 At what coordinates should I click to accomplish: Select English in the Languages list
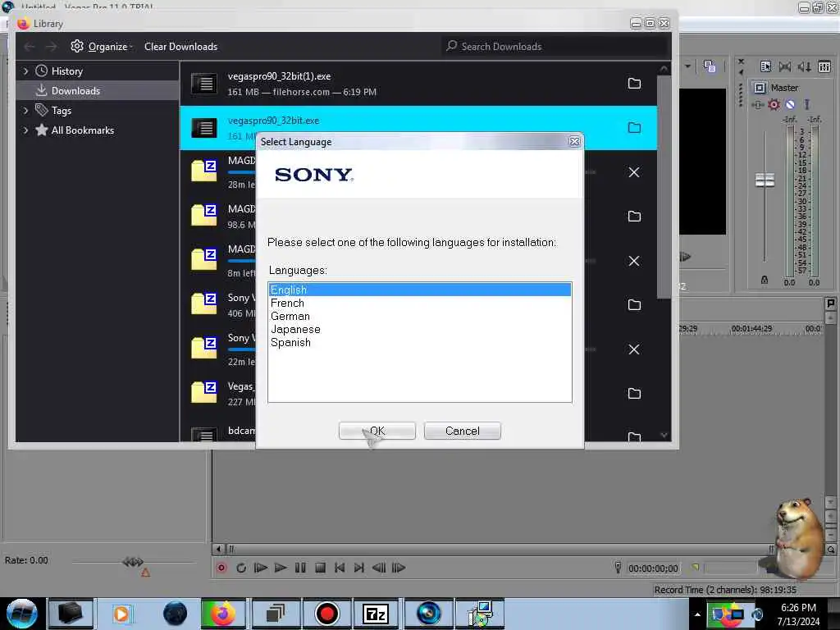click(419, 290)
